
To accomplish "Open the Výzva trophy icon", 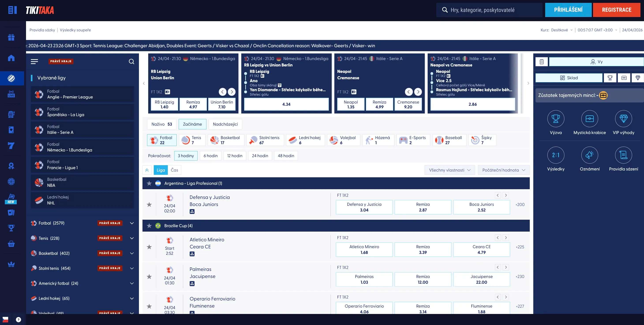I will [556, 119].
